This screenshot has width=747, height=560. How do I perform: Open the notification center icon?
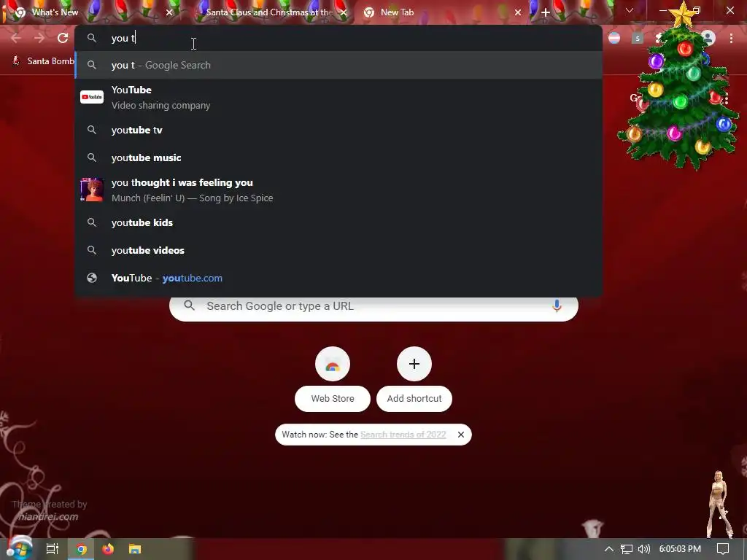pyautogui.click(x=723, y=549)
